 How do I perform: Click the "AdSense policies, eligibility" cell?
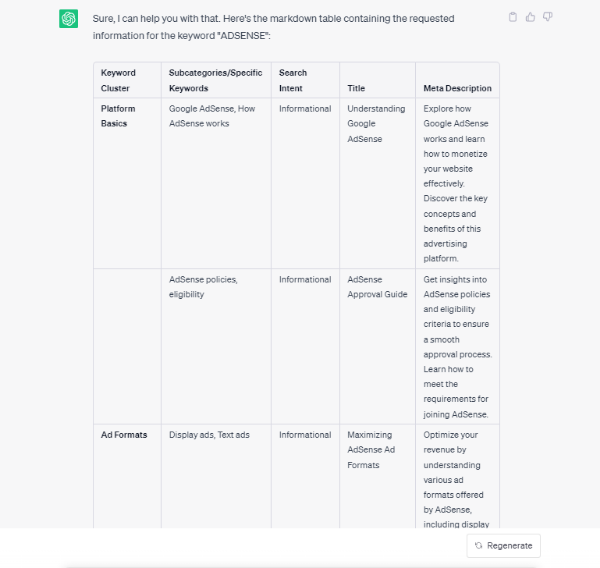point(203,287)
